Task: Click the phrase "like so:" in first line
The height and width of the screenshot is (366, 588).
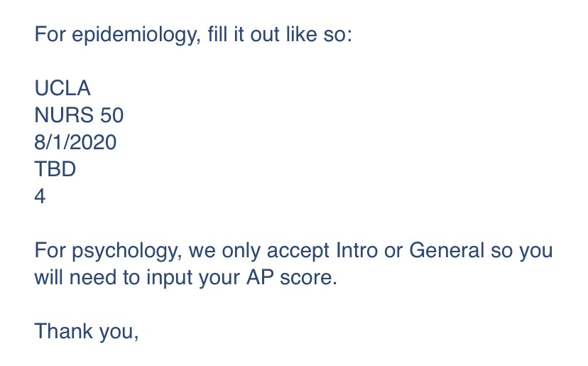Action: click(x=319, y=34)
